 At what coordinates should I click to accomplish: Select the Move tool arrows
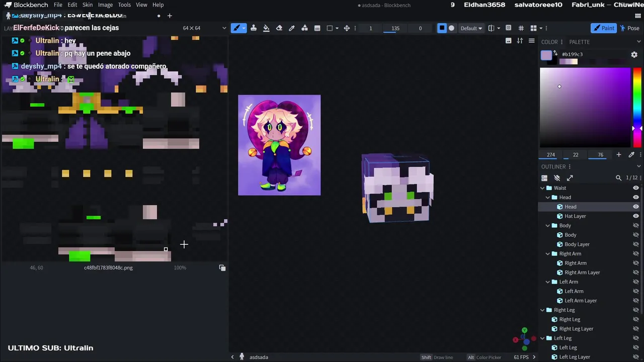coord(347,28)
